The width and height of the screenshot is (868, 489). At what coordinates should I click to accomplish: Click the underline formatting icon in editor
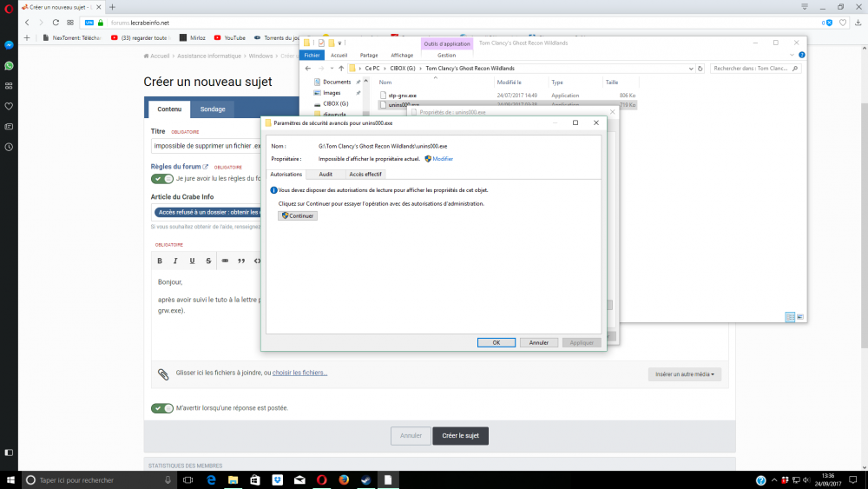[x=192, y=261]
